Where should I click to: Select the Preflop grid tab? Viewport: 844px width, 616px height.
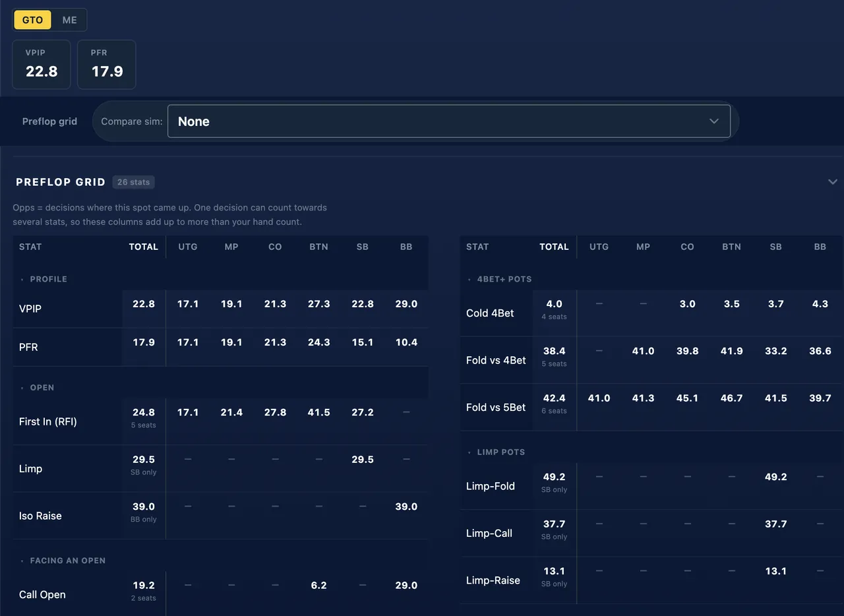click(x=49, y=121)
